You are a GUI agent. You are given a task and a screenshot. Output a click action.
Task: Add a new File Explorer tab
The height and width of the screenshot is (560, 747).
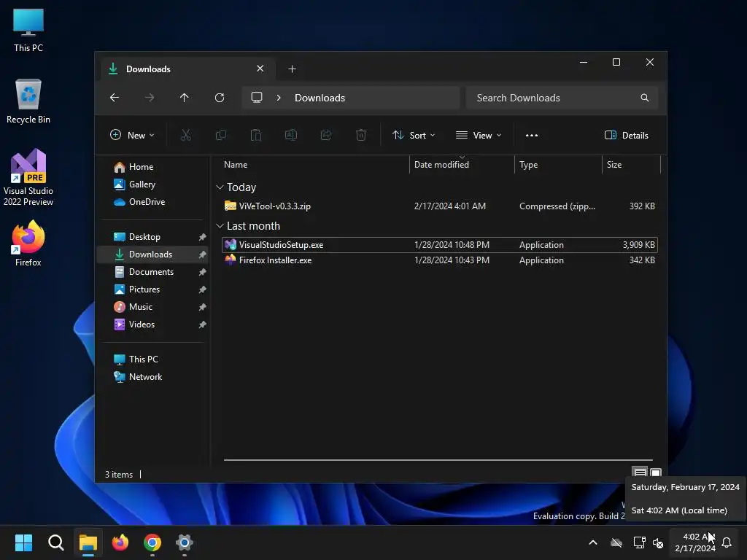tap(292, 69)
